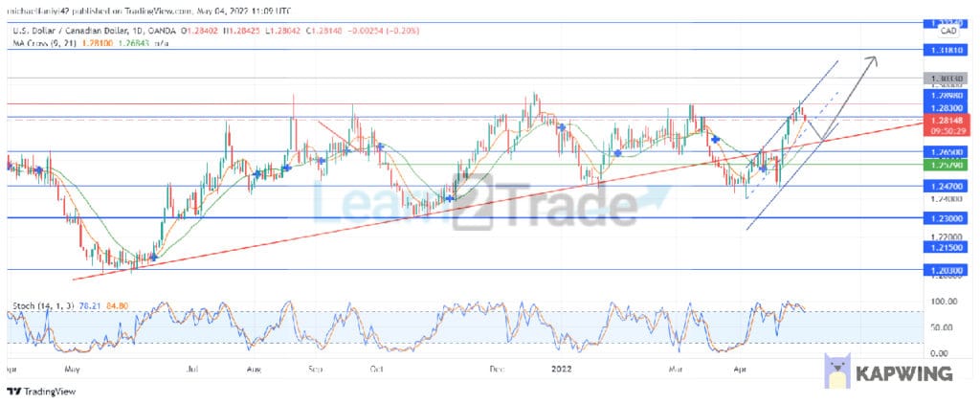The width and height of the screenshot is (980, 404).
Task: Click the 50.00 stochastic scale value
Action: [x=944, y=327]
